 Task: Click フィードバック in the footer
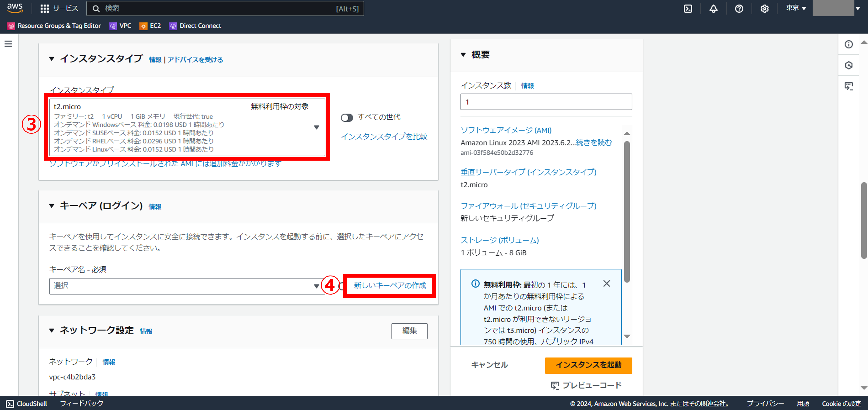82,403
